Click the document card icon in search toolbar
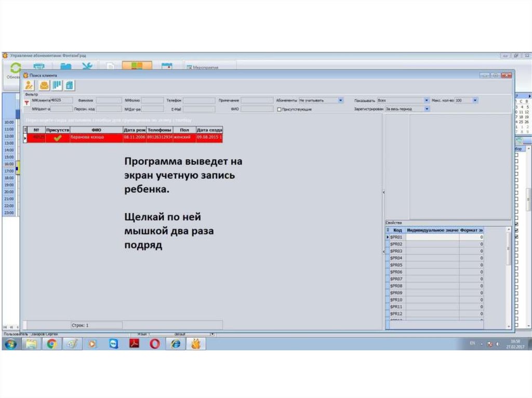This screenshot has width=532, height=398. coord(69,86)
